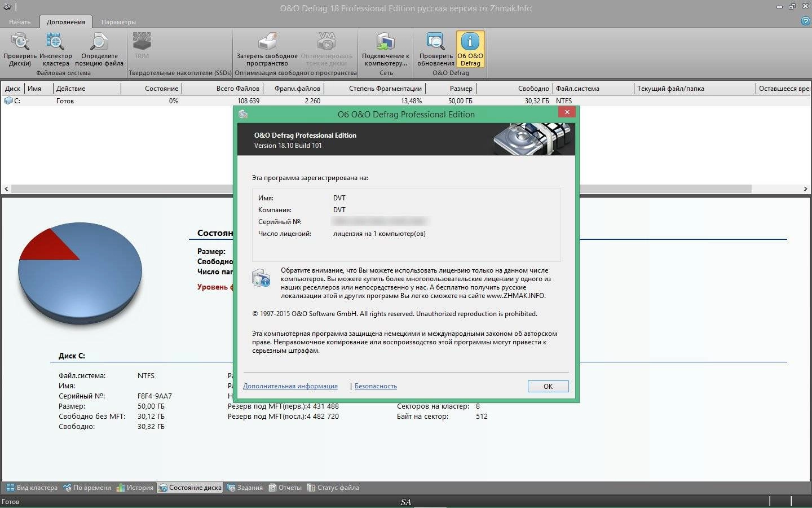Sort by Диск column header
Image resolution: width=812 pixels, height=508 pixels.
[x=13, y=89]
